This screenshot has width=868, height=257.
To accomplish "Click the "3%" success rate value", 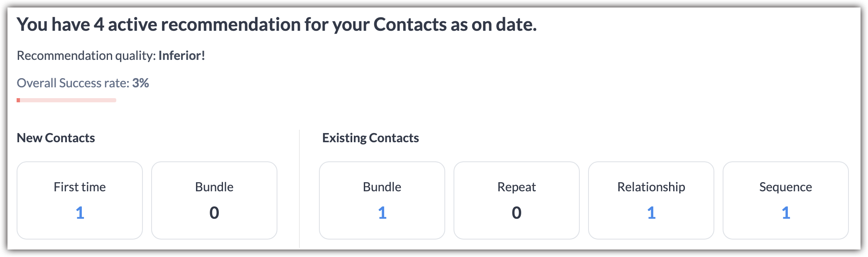I will point(140,83).
